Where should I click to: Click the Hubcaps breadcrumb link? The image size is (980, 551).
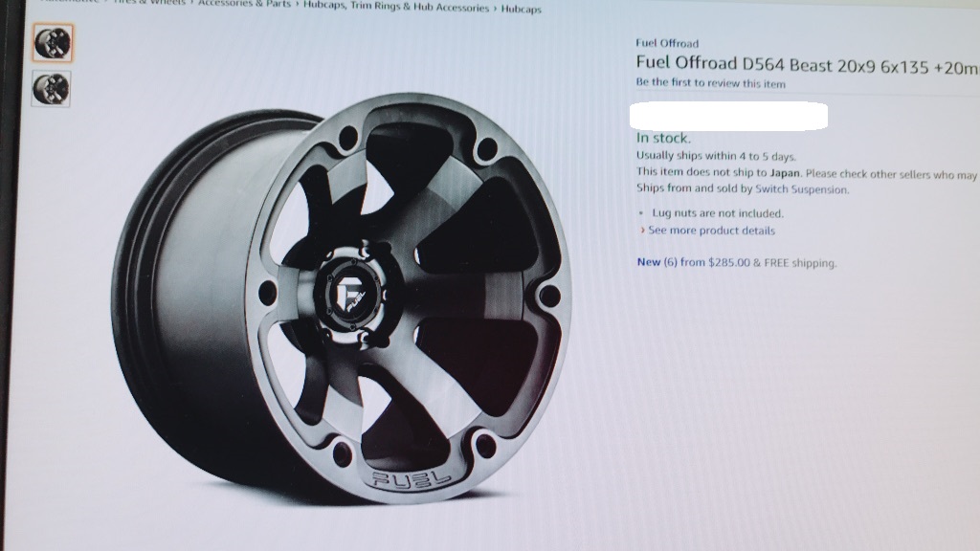[522, 10]
